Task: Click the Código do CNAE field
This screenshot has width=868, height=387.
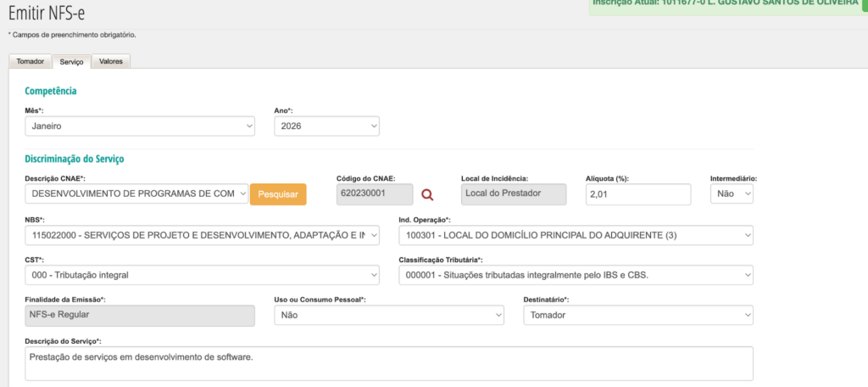Action: pos(375,194)
